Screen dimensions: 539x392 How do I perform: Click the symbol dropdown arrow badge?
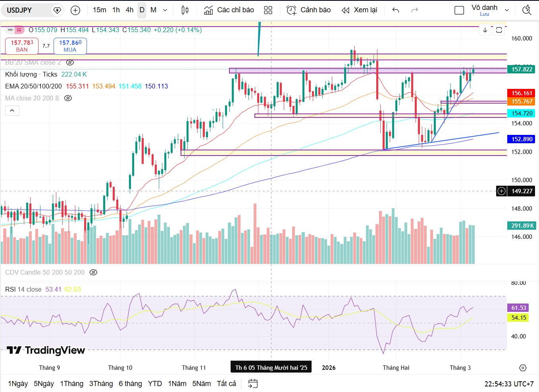coord(57,10)
